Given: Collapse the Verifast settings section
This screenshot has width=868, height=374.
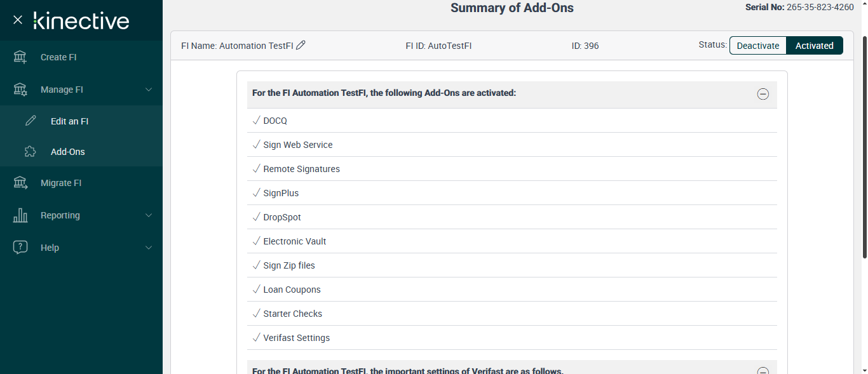Looking at the screenshot, I should (763, 371).
